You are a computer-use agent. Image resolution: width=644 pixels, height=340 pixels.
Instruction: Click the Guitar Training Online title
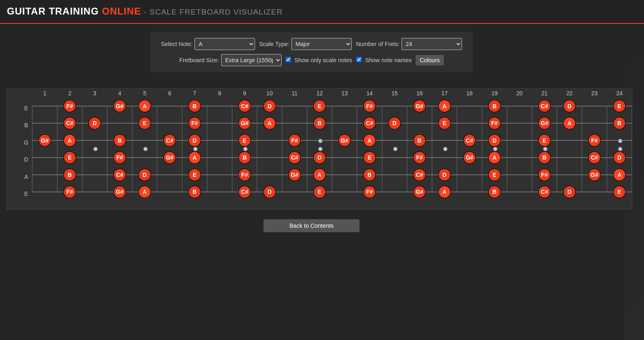tap(74, 11)
